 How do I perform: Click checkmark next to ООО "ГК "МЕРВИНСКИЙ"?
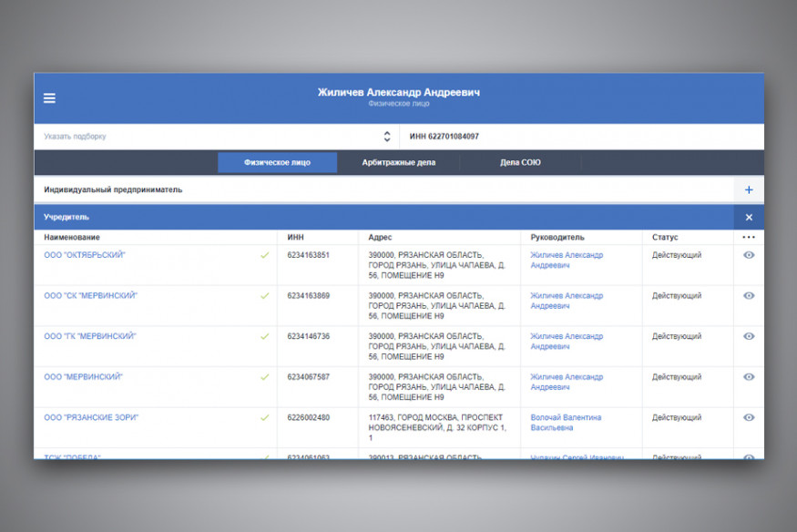coord(265,336)
